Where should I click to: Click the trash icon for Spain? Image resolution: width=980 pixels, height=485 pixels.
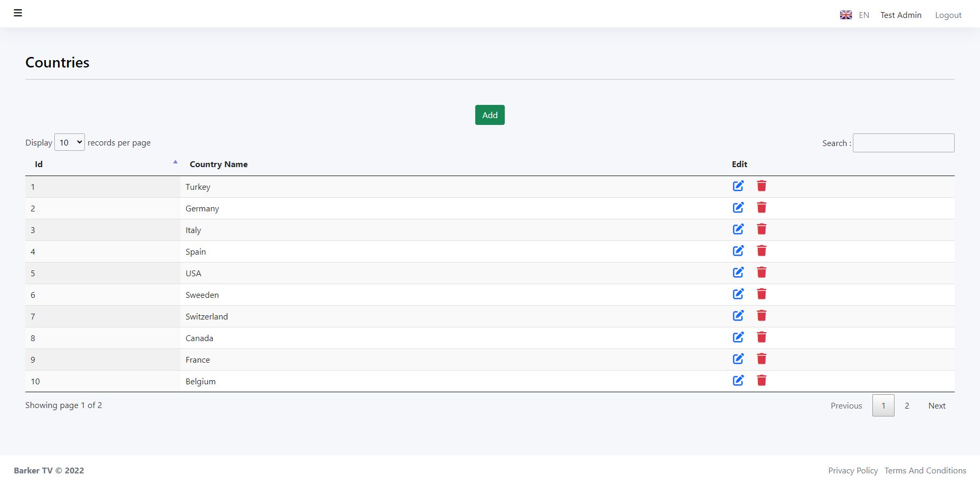[x=761, y=251]
